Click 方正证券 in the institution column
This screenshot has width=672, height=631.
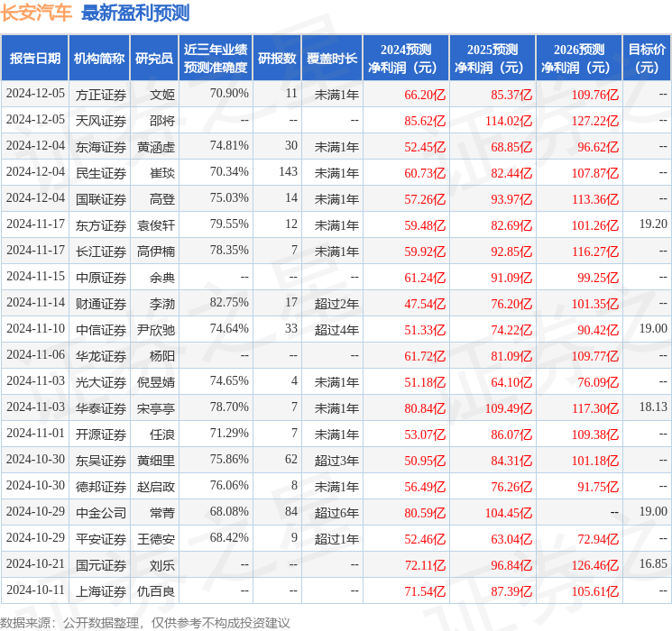click(x=101, y=95)
